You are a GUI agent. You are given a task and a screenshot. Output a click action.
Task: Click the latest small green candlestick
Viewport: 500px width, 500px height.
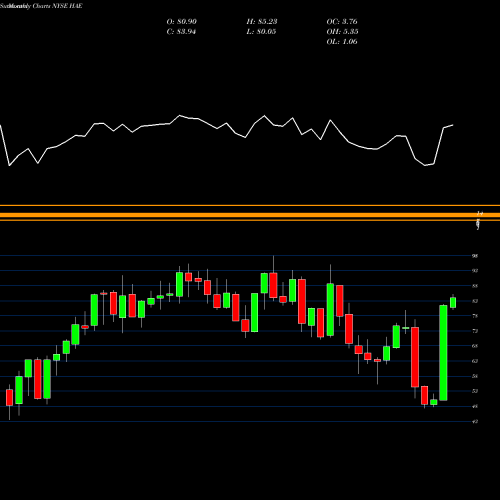453,302
